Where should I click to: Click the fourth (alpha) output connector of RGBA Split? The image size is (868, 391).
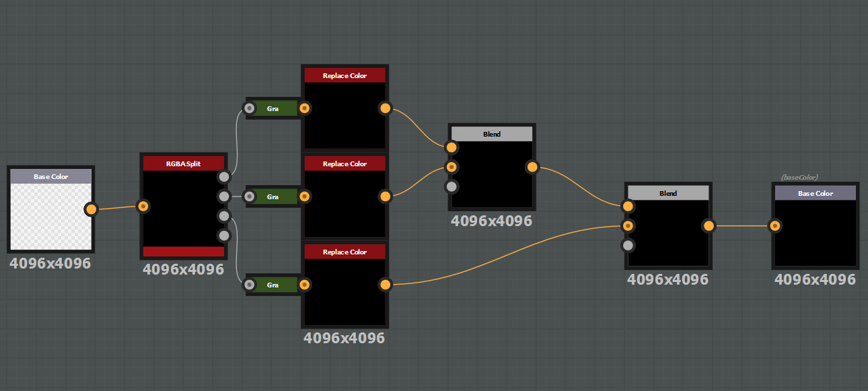pos(224,236)
